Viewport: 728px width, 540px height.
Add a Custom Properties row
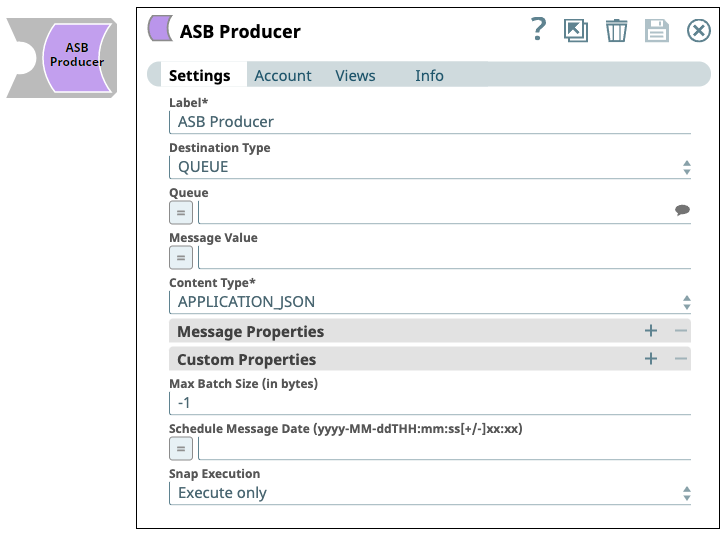click(651, 358)
